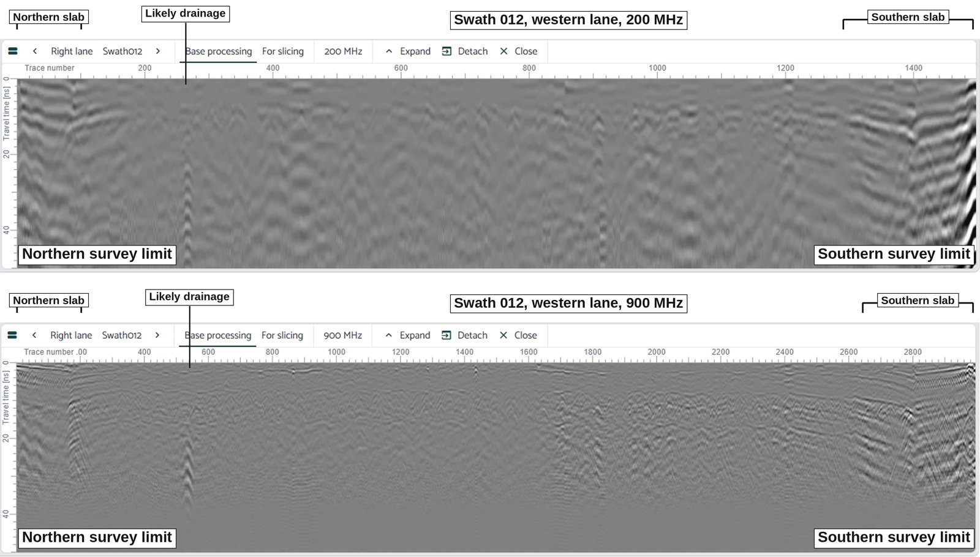Click trace number 2800 on the 900 MHz ruler
Image resolution: width=980 pixels, height=557 pixels.
pos(913,352)
